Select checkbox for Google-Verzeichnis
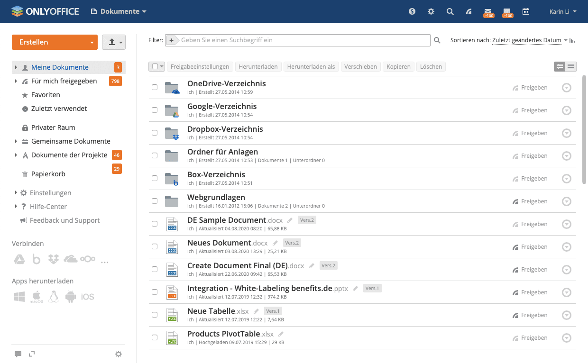This screenshot has height=364, width=588. (155, 110)
